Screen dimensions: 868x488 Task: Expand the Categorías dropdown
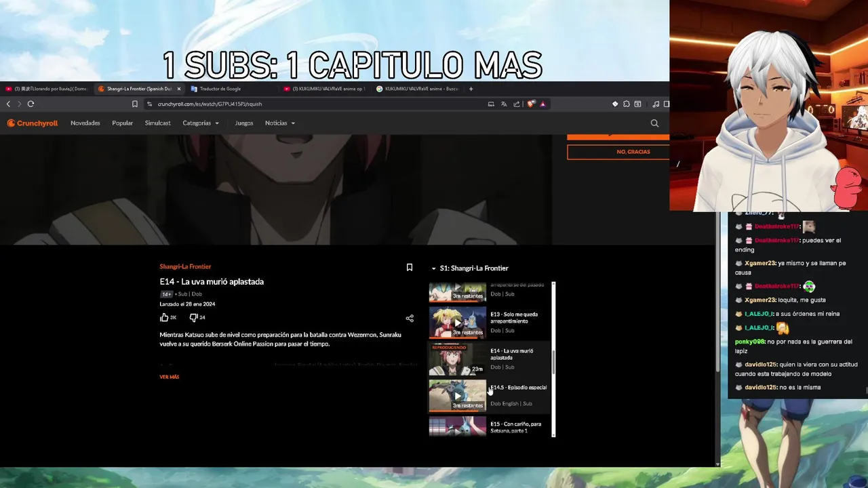pos(201,123)
